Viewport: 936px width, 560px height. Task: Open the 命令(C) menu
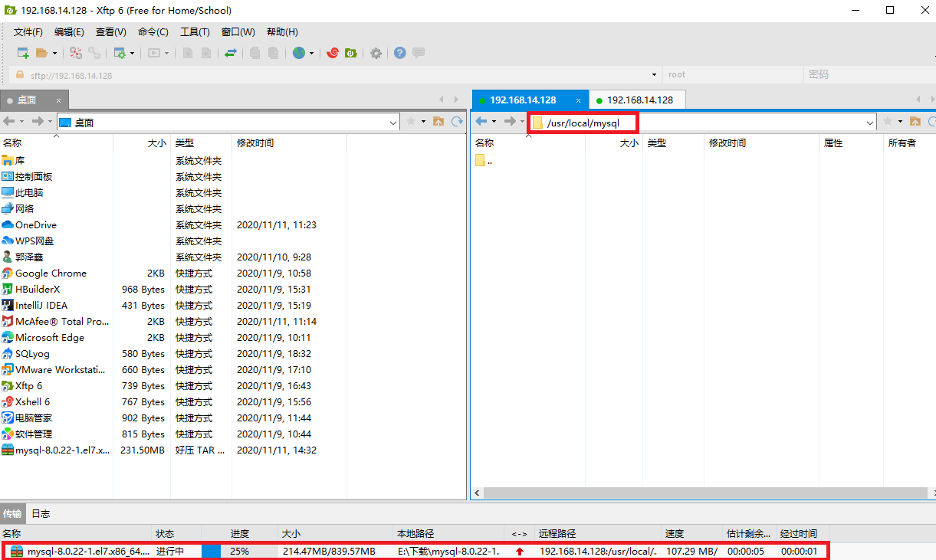pyautogui.click(x=153, y=31)
